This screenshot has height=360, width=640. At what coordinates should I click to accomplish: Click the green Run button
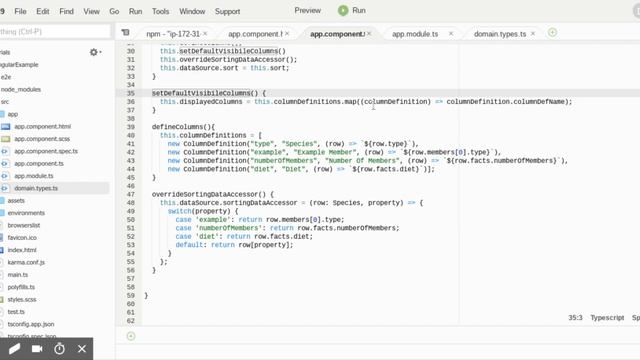352,11
